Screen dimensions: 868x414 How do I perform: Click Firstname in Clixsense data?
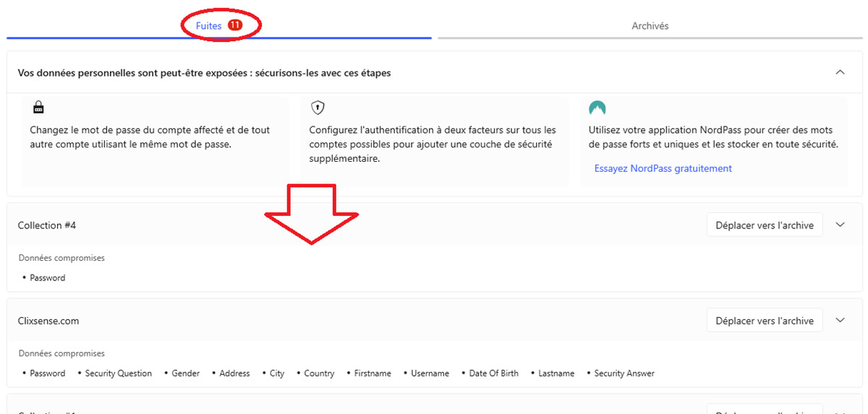click(x=373, y=374)
